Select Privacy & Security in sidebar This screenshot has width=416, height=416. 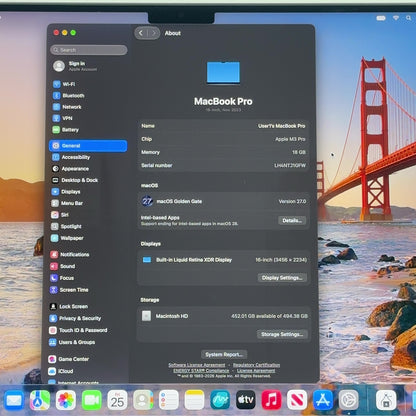click(x=75, y=318)
